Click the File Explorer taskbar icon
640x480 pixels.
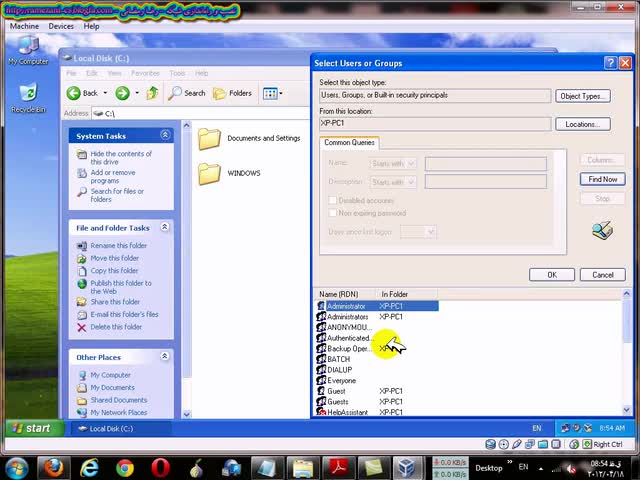coord(303,468)
